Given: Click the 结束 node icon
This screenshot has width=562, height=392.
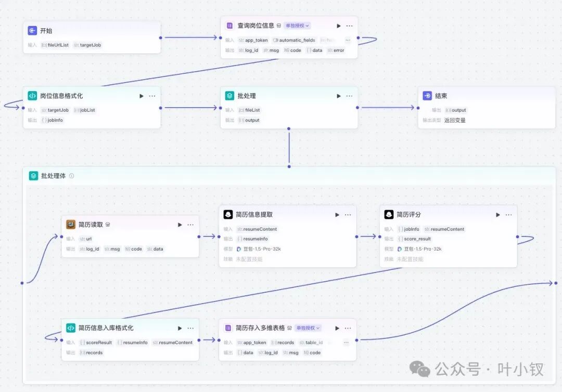Looking at the screenshot, I should pos(427,96).
